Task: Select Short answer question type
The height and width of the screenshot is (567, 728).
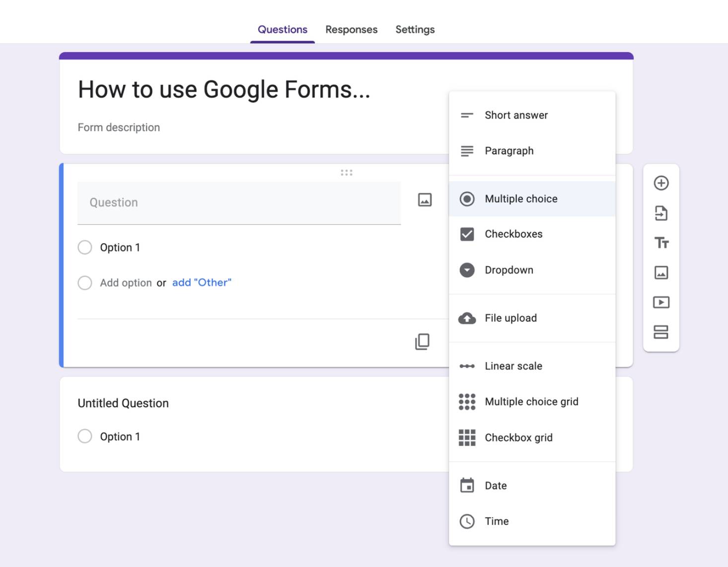Action: tap(516, 115)
